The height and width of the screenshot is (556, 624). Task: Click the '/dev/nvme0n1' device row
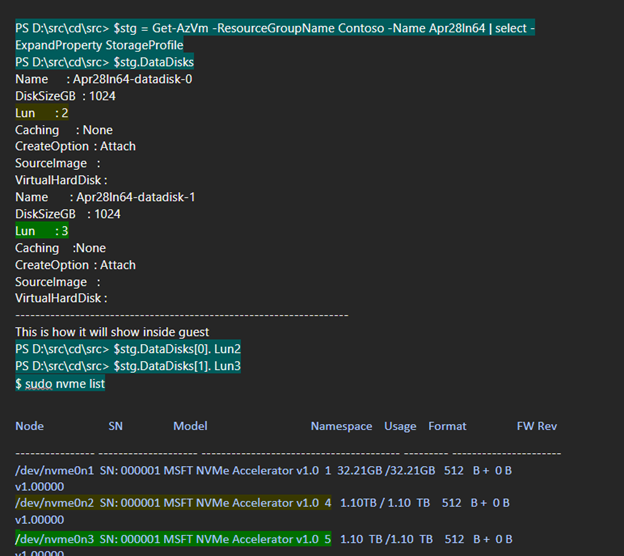(x=263, y=470)
